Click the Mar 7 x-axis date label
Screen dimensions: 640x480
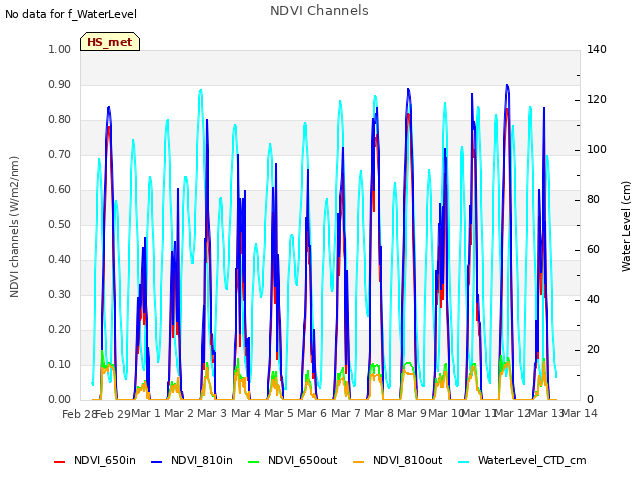346,413
